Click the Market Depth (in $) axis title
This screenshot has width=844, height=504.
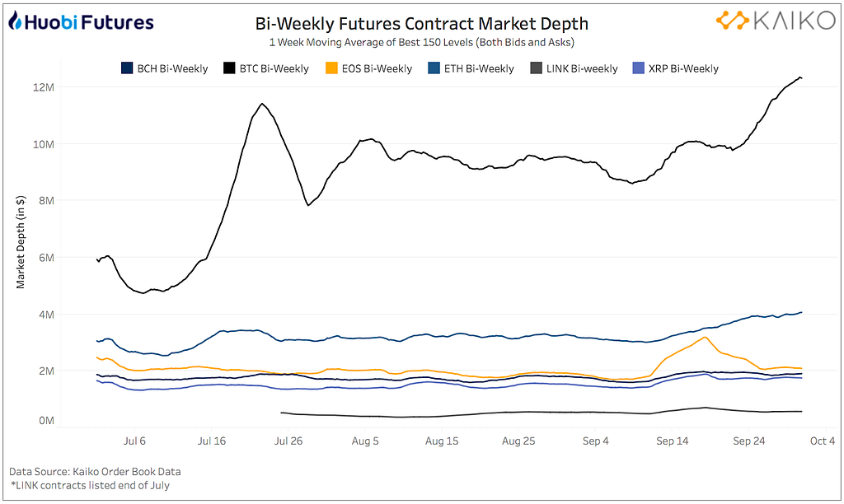point(21,242)
